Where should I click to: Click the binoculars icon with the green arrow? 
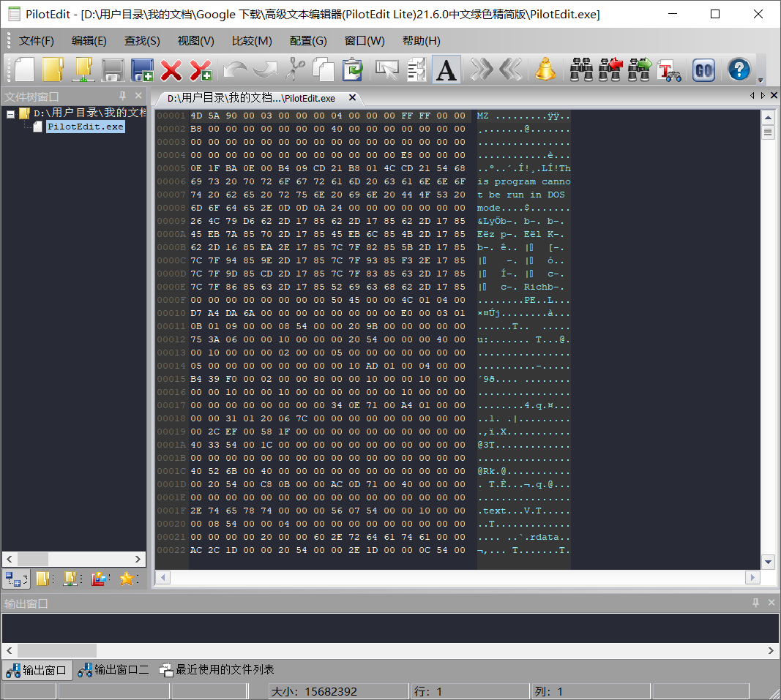coord(640,69)
